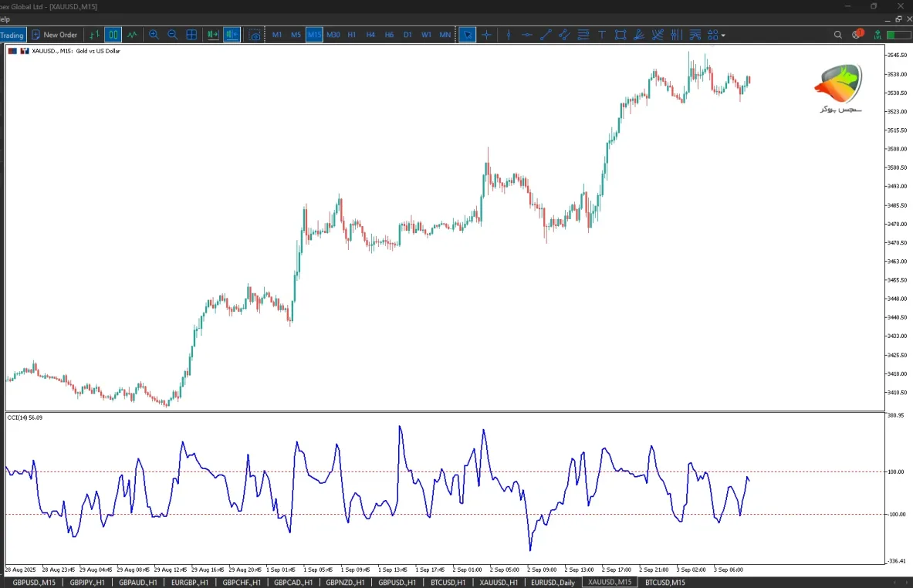
Task: Switch chart to bar chart style
Action: 94,35
